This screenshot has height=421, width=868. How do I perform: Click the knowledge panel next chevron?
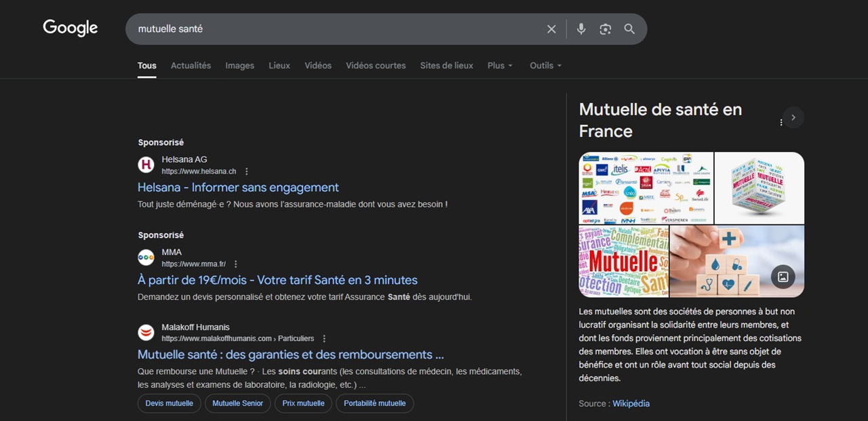click(x=793, y=117)
